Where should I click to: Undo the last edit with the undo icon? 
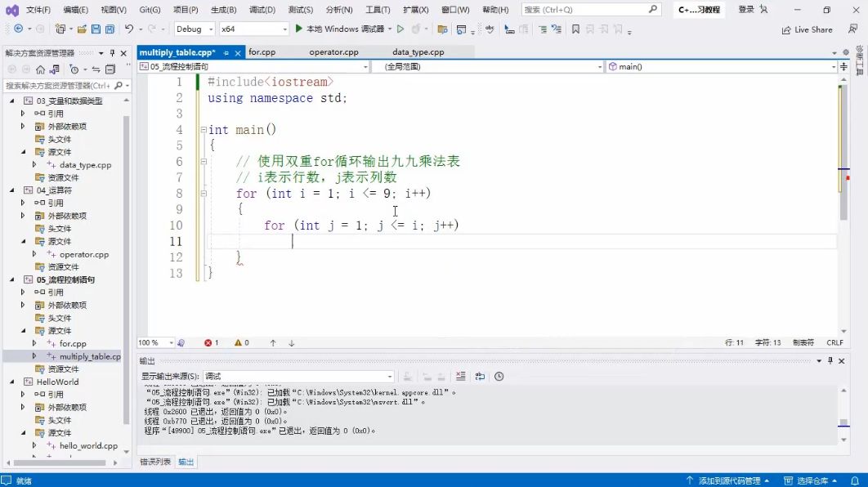pos(129,29)
